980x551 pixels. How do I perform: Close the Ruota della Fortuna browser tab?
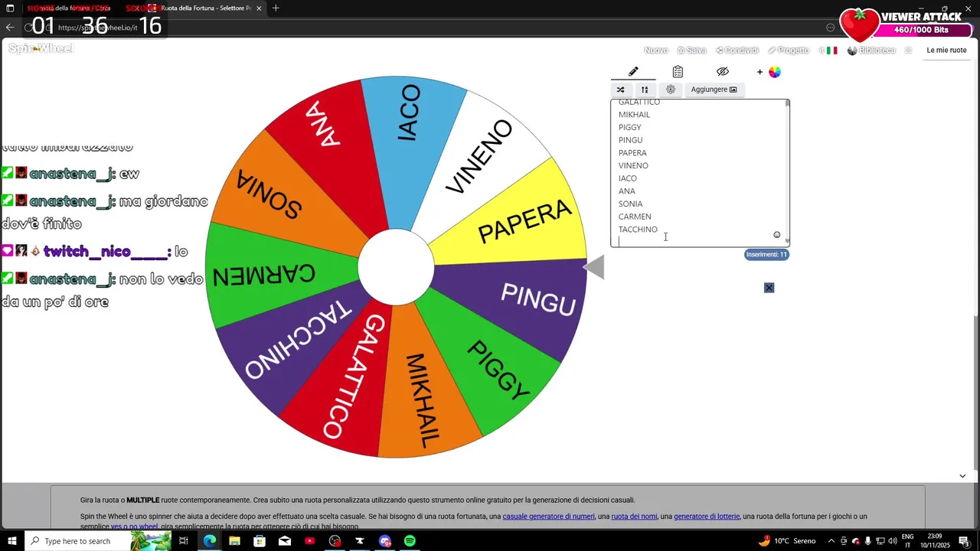(x=259, y=8)
